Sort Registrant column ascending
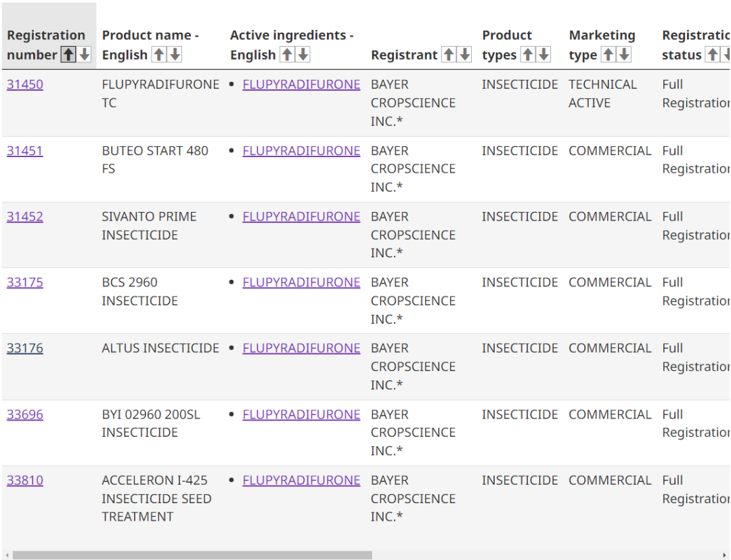Screen dimensions: 731x560 [x=449, y=55]
